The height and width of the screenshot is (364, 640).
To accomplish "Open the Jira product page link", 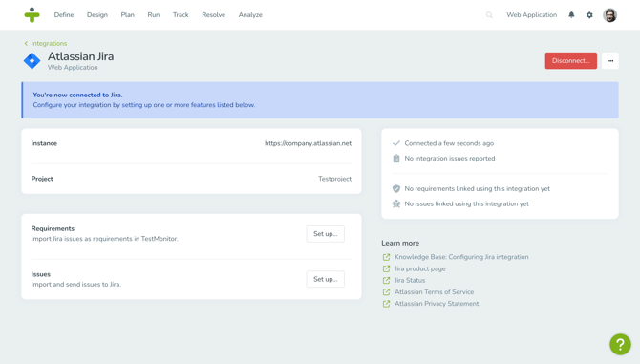I will pos(420,268).
